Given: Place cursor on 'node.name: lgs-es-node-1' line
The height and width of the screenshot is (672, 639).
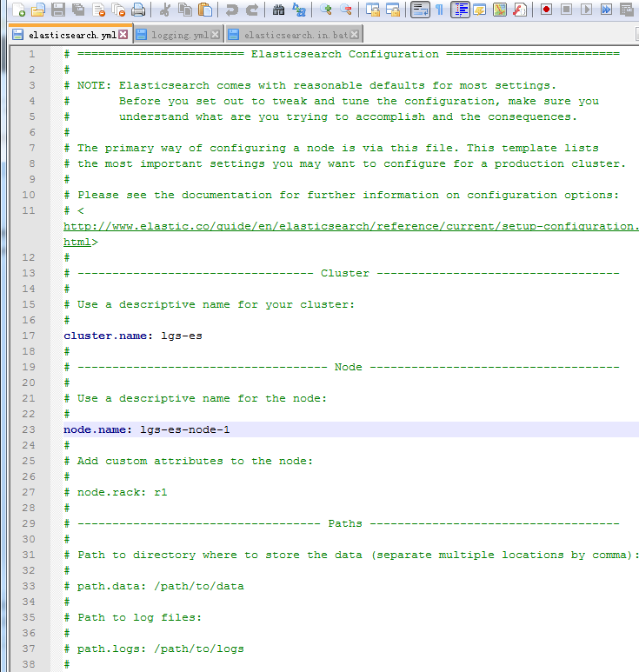Looking at the screenshot, I should click(x=147, y=429).
